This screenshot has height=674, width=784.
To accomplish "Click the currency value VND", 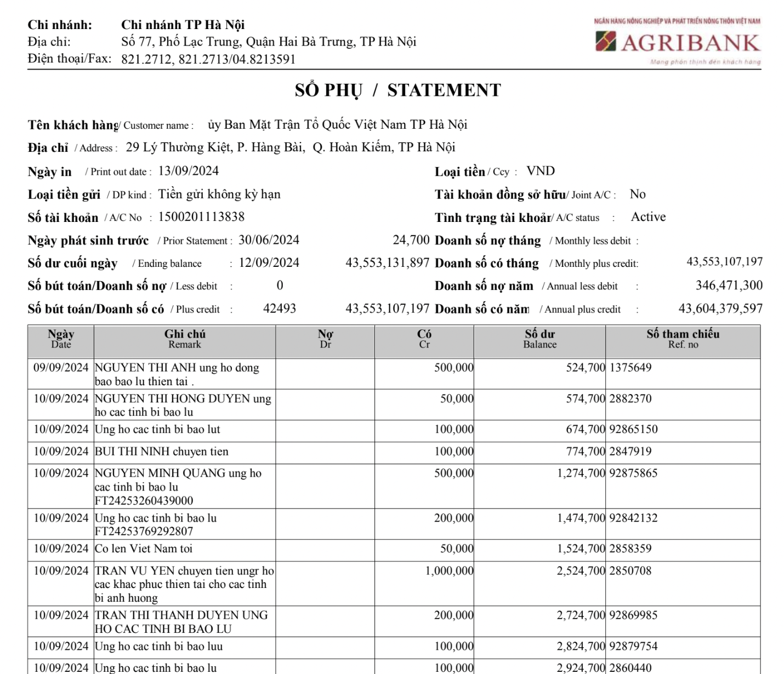I will click(x=541, y=171).
